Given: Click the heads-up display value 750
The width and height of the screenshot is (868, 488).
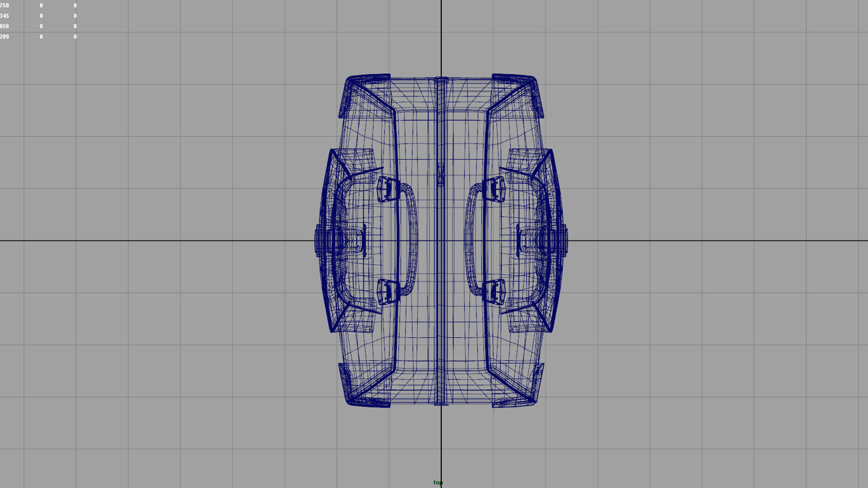Looking at the screenshot, I should [x=5, y=5].
